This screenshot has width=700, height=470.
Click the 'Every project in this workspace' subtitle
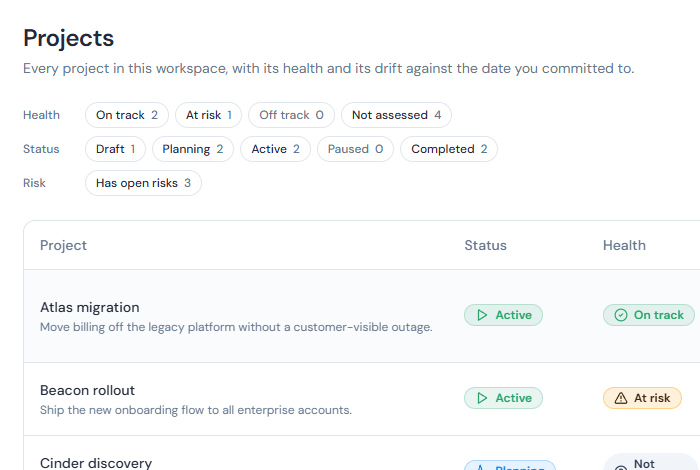[329, 69]
